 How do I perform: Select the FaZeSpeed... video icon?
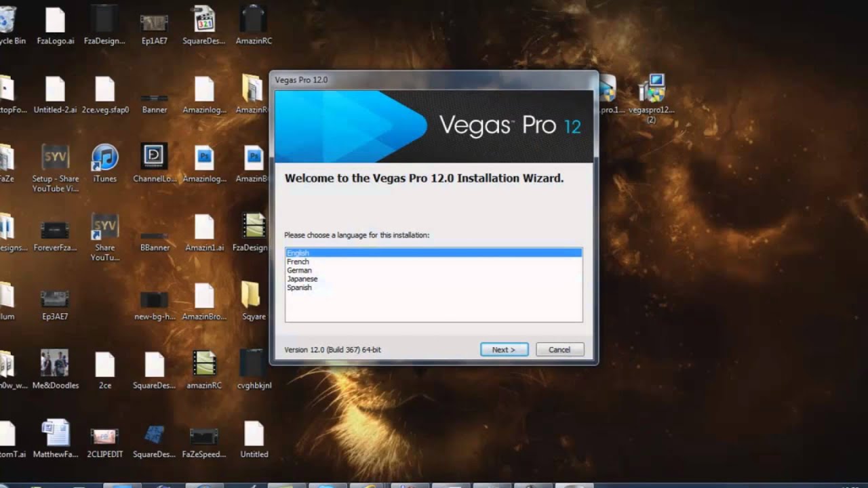pos(204,442)
